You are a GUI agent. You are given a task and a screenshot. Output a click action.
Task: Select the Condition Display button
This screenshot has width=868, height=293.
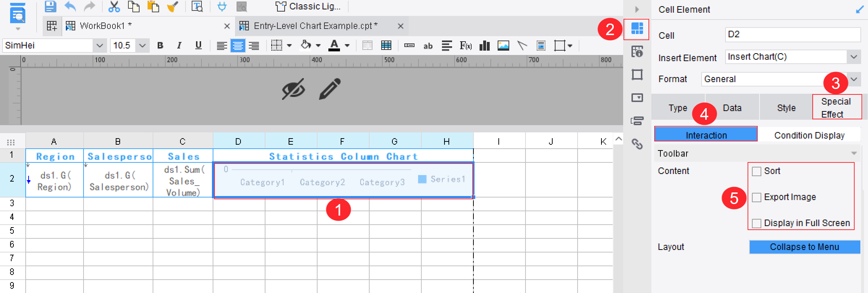(x=809, y=135)
